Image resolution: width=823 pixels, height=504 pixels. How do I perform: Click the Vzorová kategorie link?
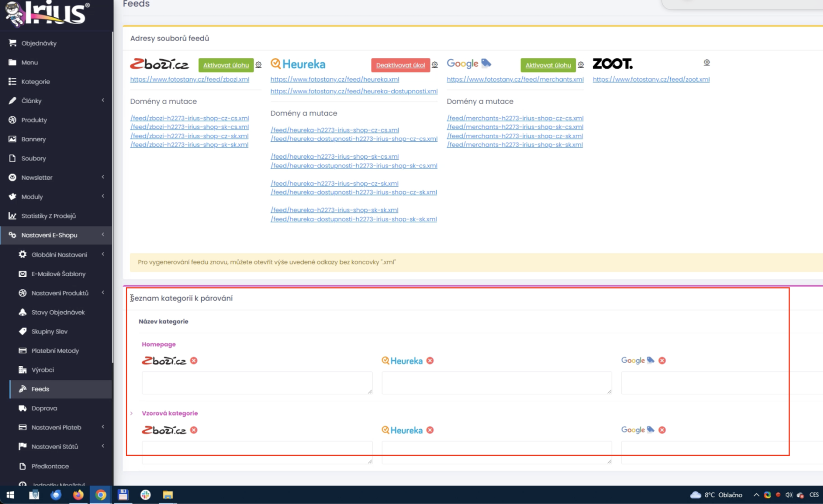click(x=170, y=413)
